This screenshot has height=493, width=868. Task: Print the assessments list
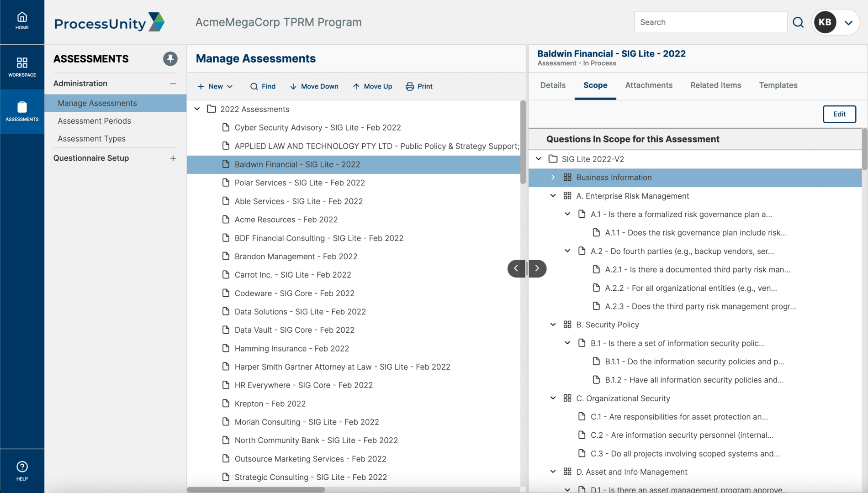419,86
